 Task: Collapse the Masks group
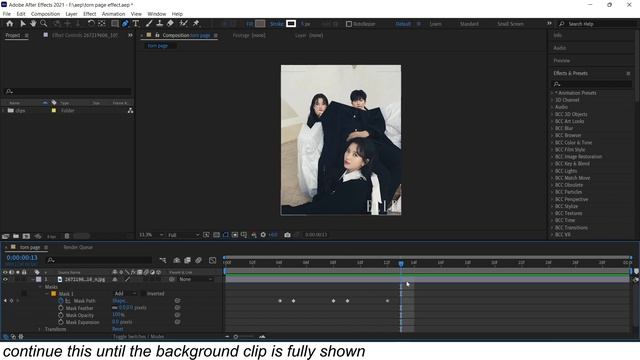coord(40,287)
